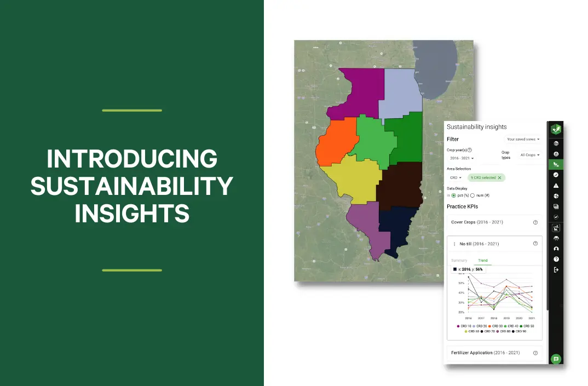Image resolution: width=588 pixels, height=386 pixels.
Task: Open the trend chart sidebar icon
Action: click(x=556, y=175)
